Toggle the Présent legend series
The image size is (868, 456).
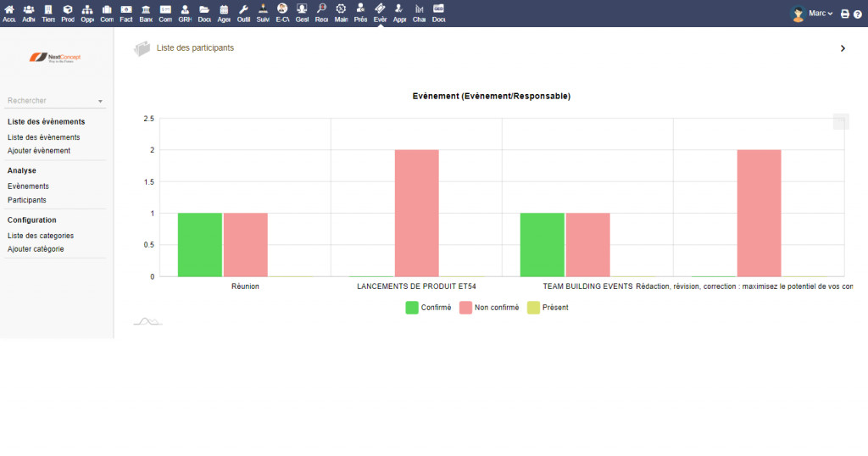[x=548, y=308]
